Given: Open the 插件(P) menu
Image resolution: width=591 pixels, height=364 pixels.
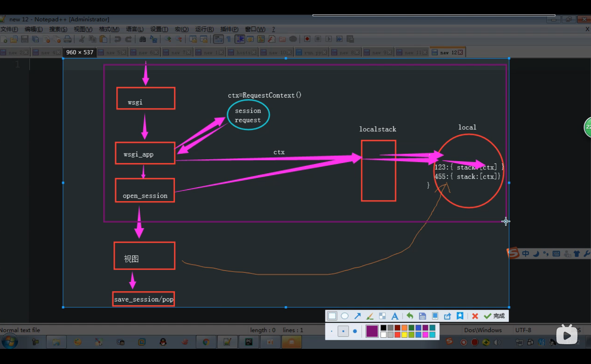Looking at the screenshot, I should pos(229,29).
